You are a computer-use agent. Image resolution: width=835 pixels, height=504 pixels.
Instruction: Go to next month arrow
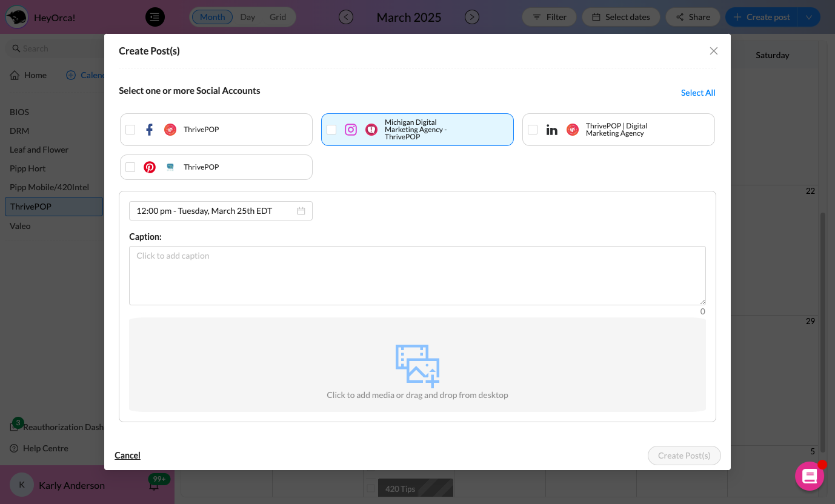click(x=472, y=17)
